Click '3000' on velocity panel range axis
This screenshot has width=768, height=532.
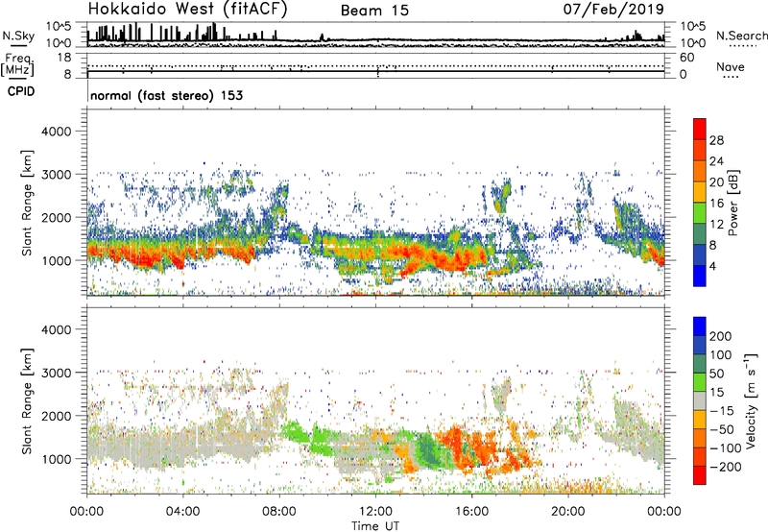56,373
